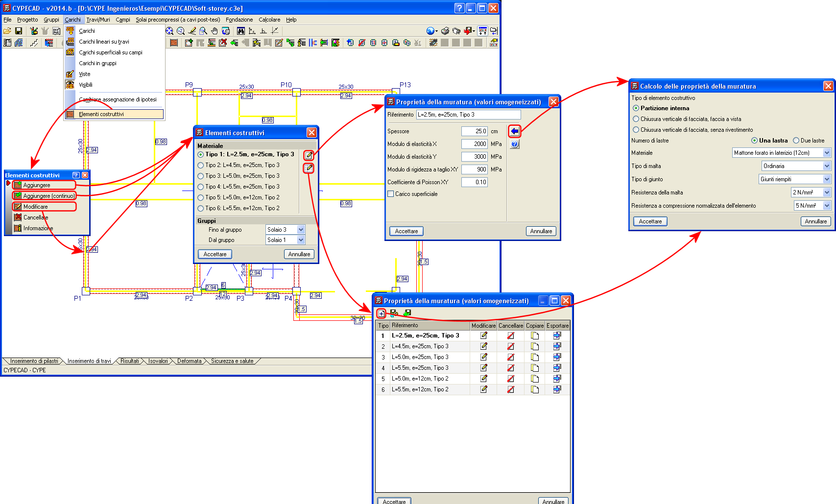The height and width of the screenshot is (504, 836).
Task: Enable the Carico superficiale checkbox
Action: click(x=390, y=194)
